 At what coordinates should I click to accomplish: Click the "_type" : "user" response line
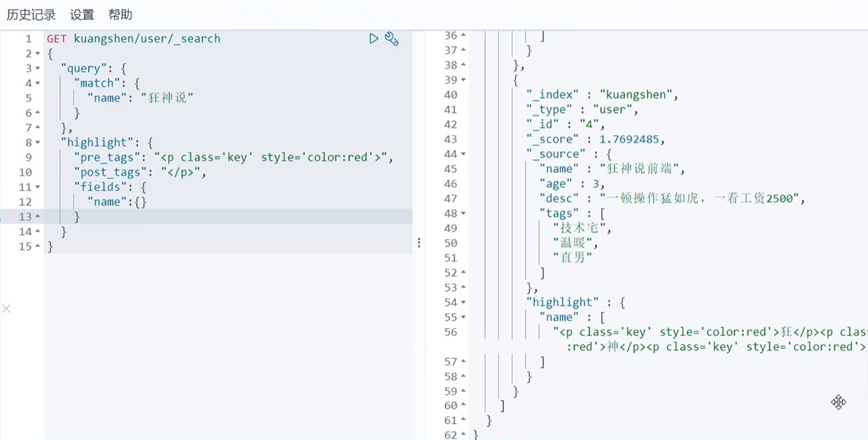[x=582, y=110]
